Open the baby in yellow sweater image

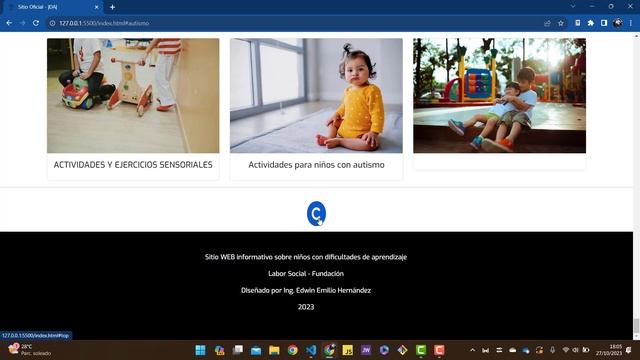[316, 96]
